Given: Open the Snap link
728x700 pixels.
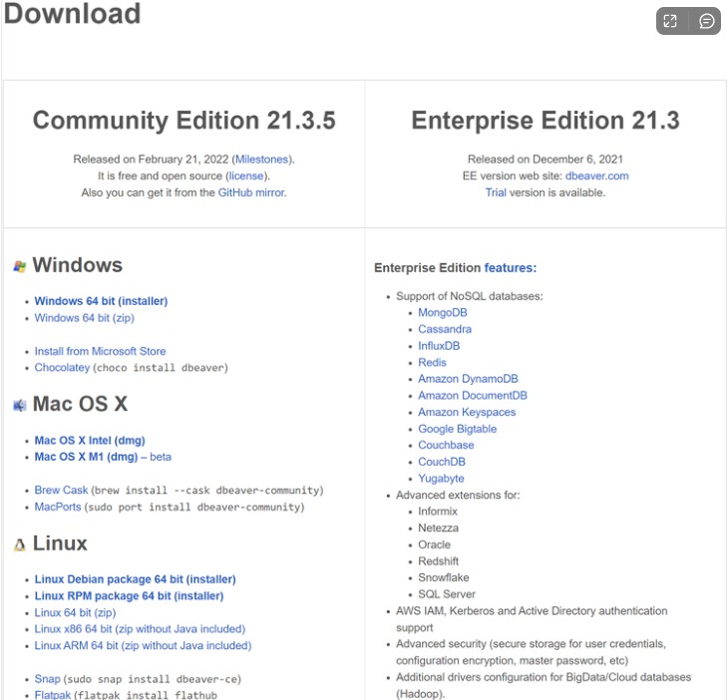Looking at the screenshot, I should pos(47,679).
